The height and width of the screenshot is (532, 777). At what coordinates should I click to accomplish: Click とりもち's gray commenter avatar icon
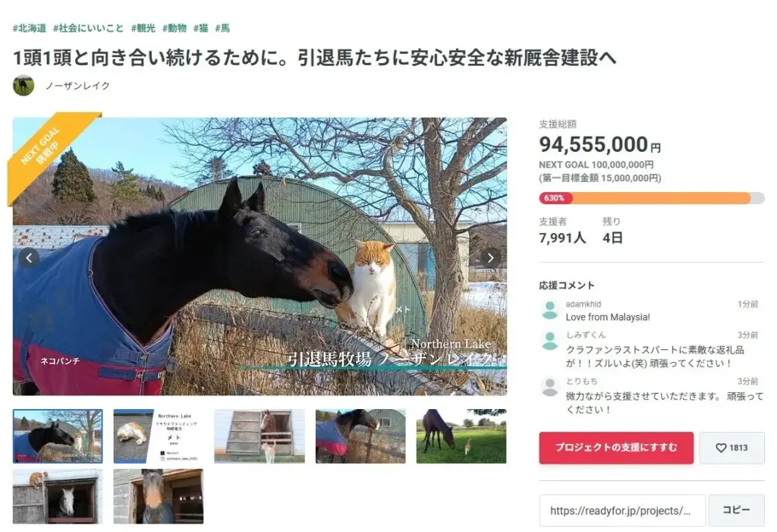[x=549, y=387]
